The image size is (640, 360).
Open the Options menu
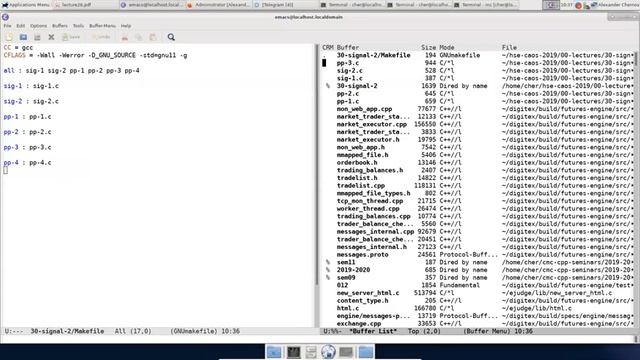(x=38, y=26)
